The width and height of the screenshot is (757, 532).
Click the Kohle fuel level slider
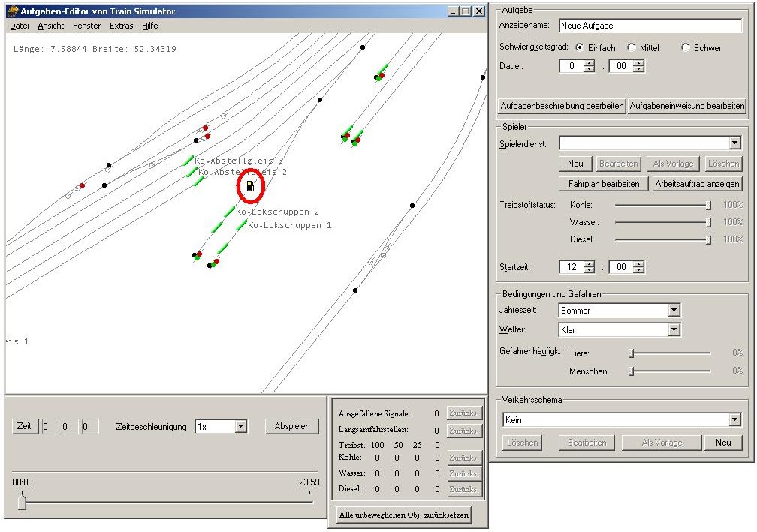[x=662, y=205]
